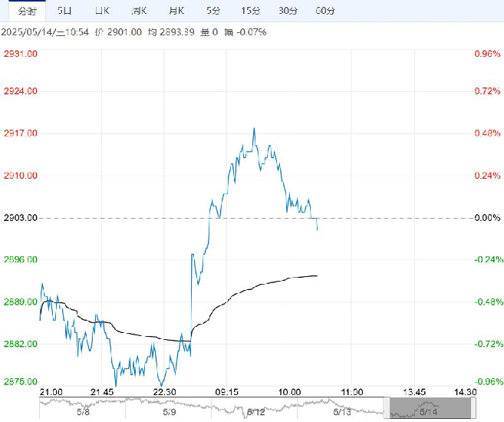Select the 日K daily candlestick tab
504x422 pixels.
tap(102, 11)
